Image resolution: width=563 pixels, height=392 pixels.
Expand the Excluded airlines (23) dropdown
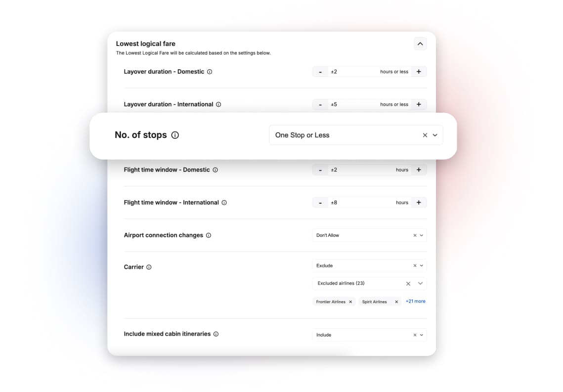coord(420,283)
